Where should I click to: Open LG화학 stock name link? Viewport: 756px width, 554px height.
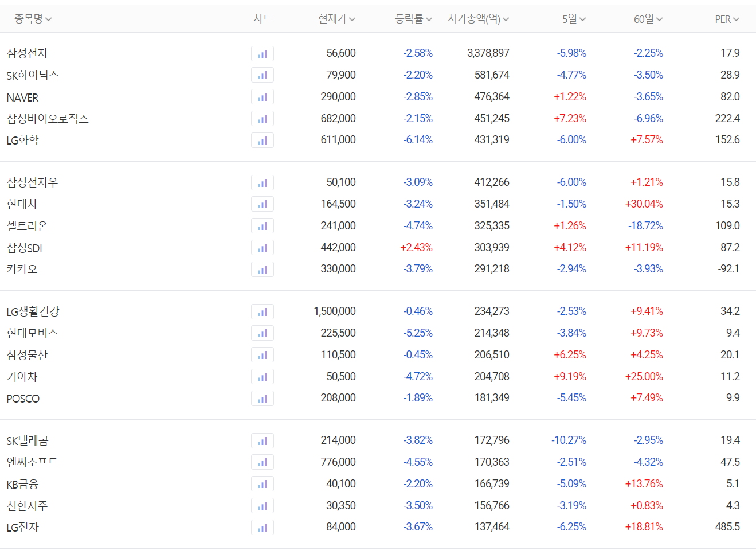coord(22,140)
